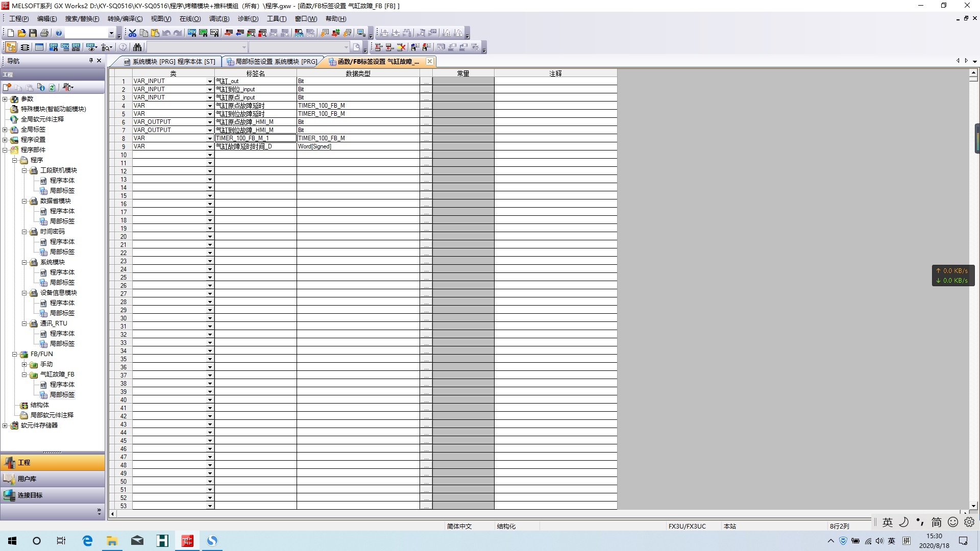This screenshot has width=980, height=551.
Task: Open the 转换/编译 menu
Action: 125,19
